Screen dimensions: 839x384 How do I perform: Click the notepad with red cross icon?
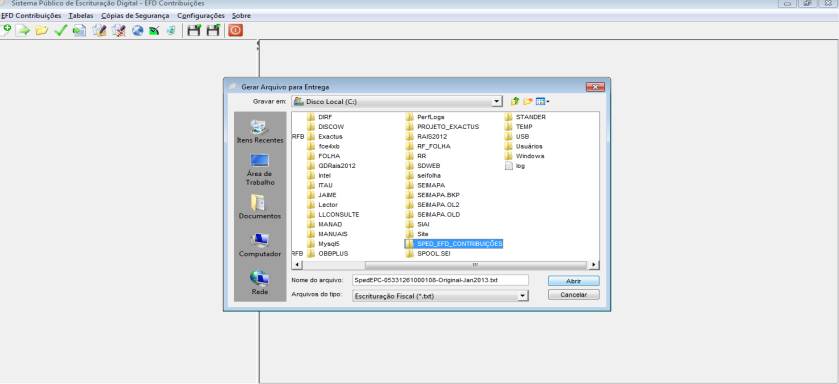tap(119, 30)
